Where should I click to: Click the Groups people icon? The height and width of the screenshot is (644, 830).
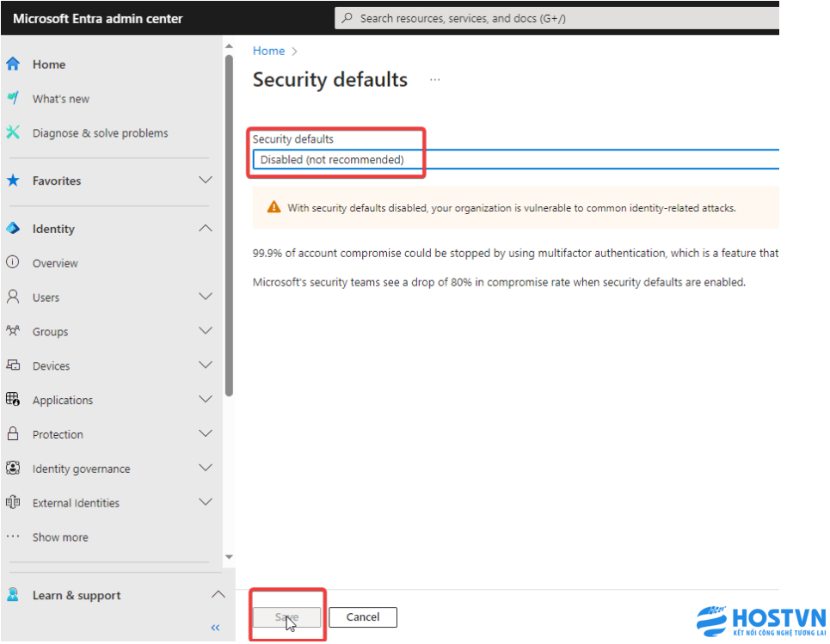[x=13, y=331]
